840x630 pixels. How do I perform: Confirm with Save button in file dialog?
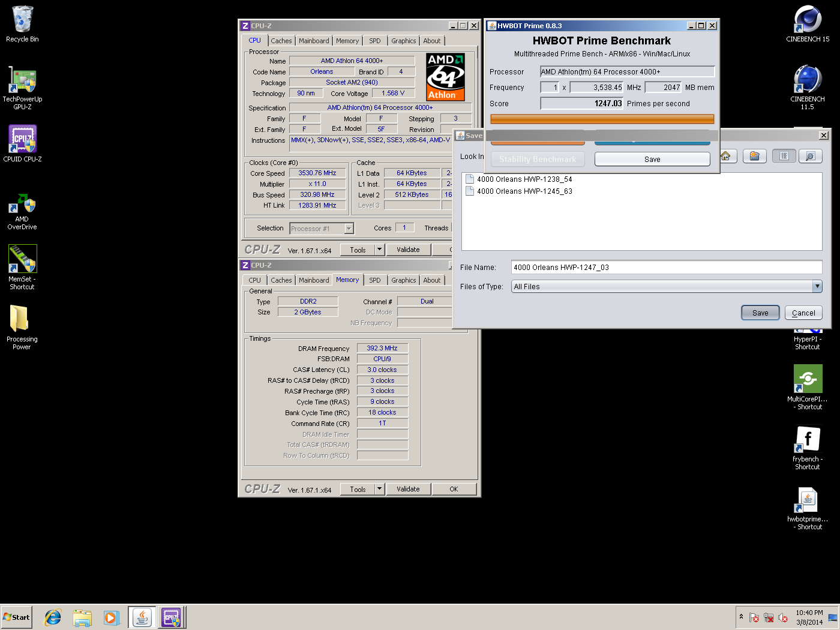(760, 313)
